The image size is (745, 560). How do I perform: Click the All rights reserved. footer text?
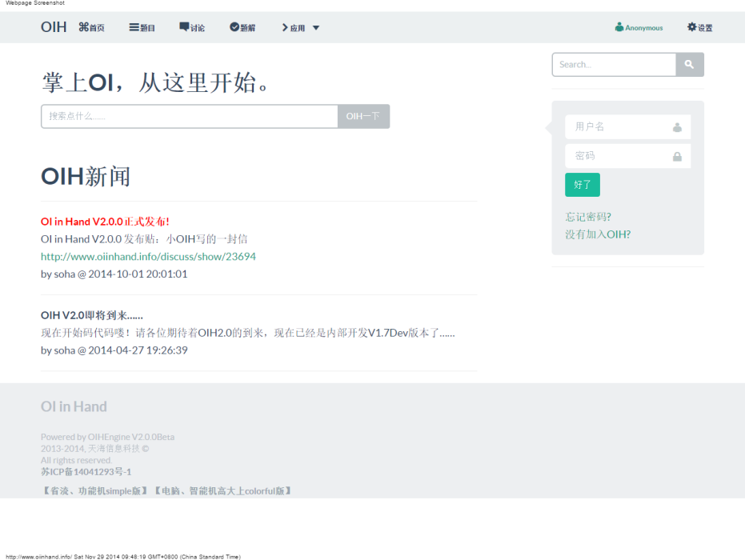click(77, 460)
